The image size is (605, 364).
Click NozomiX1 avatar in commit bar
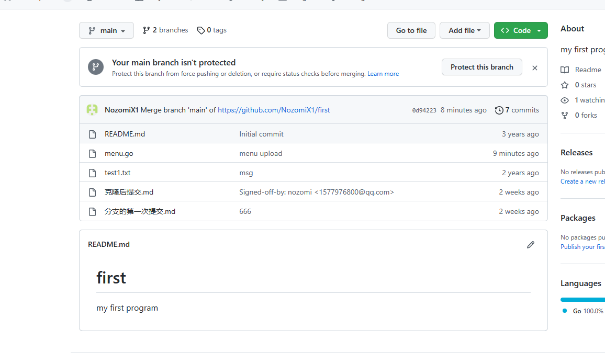coord(92,110)
